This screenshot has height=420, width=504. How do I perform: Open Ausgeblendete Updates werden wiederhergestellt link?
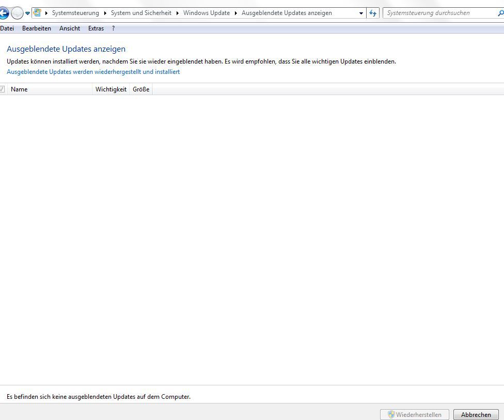pos(93,72)
